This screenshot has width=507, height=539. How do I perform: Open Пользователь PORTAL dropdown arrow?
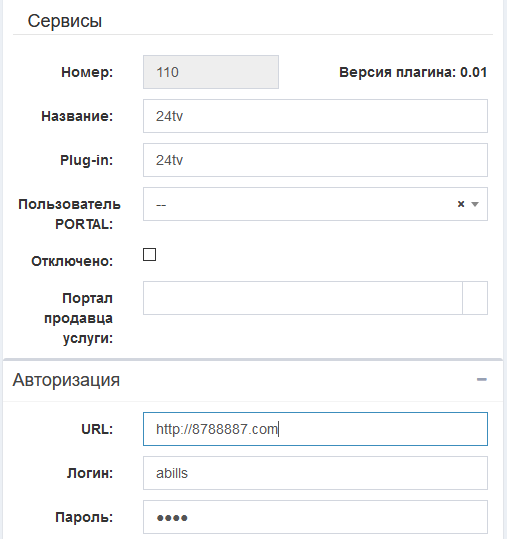(475, 204)
